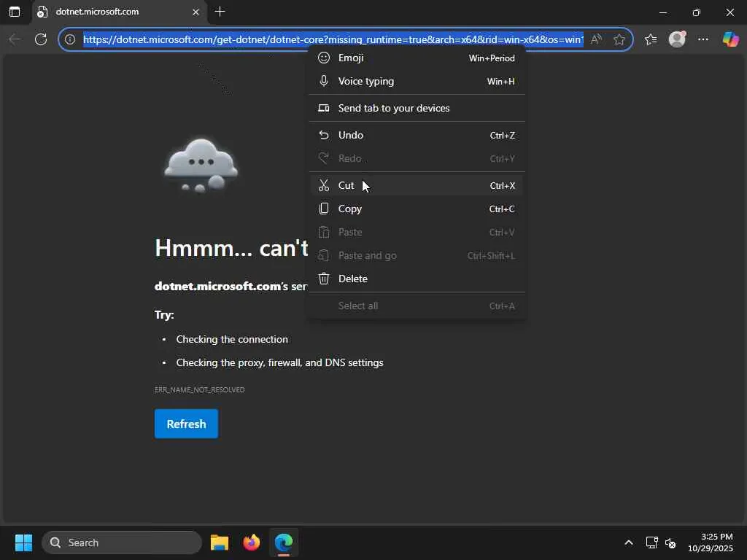The width and height of the screenshot is (747, 560).
Task: Click "Checking the proxy, firewall, and DNS settings"
Action: [x=279, y=362]
